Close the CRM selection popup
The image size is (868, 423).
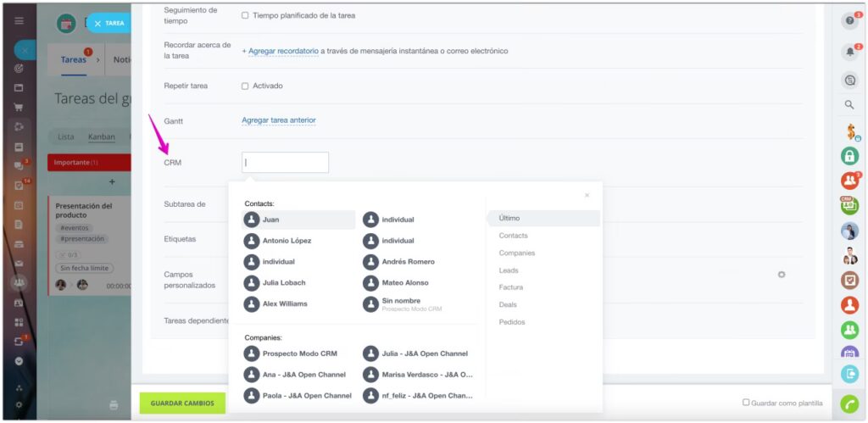click(587, 196)
